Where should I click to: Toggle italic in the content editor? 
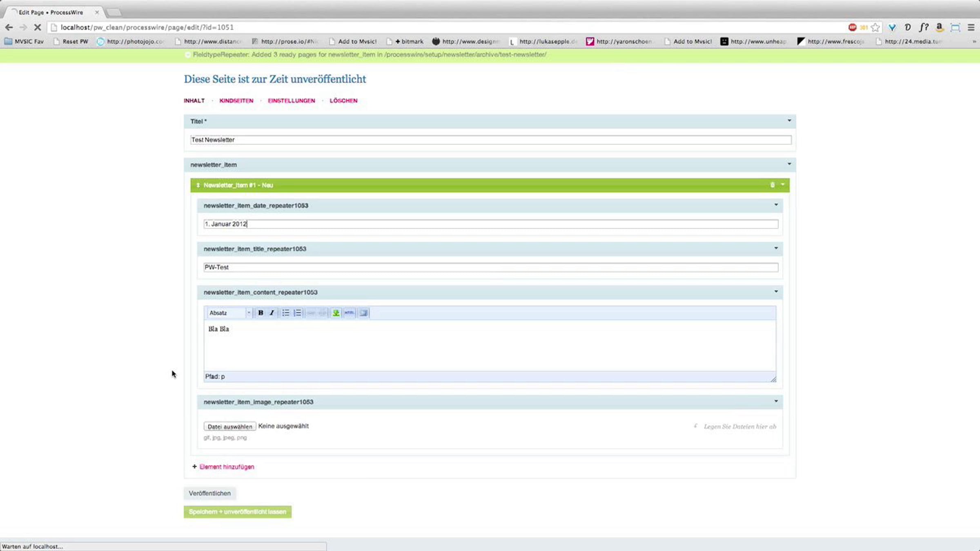pos(272,313)
